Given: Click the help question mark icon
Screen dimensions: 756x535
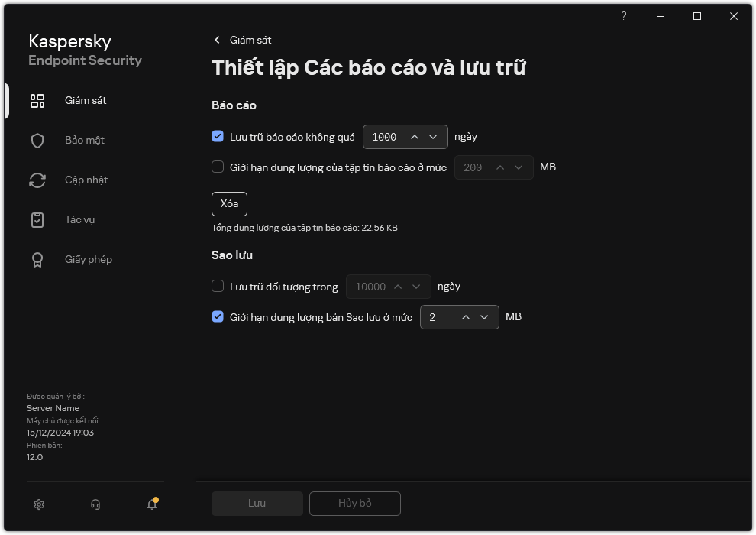Looking at the screenshot, I should tap(624, 16).
